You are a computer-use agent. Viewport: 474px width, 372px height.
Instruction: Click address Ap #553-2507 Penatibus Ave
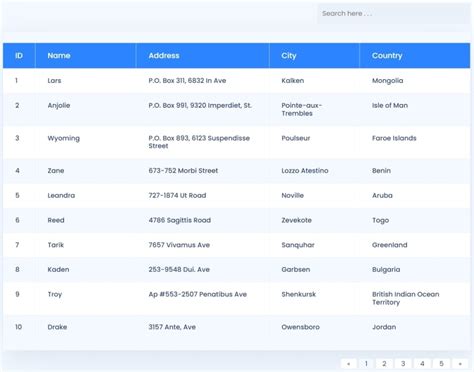click(x=198, y=294)
